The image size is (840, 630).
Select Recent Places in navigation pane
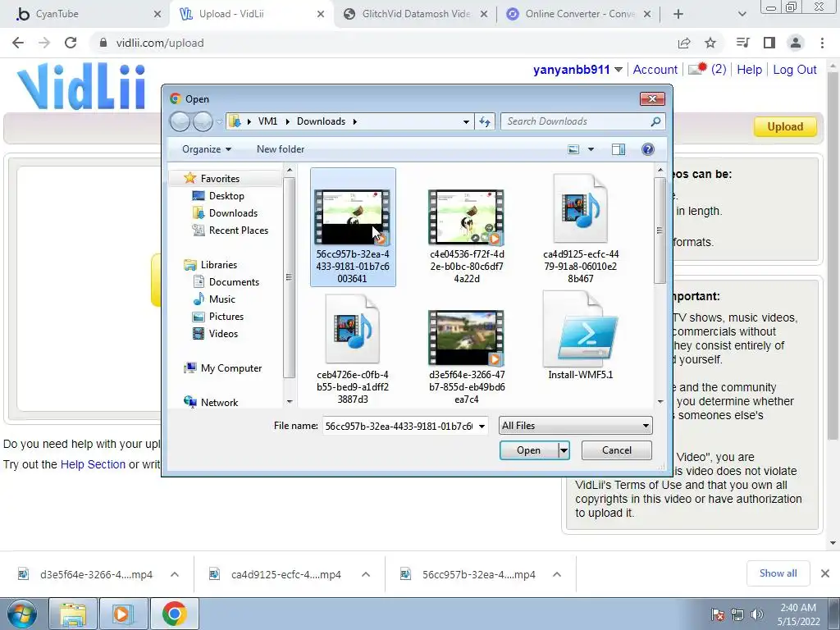point(238,231)
